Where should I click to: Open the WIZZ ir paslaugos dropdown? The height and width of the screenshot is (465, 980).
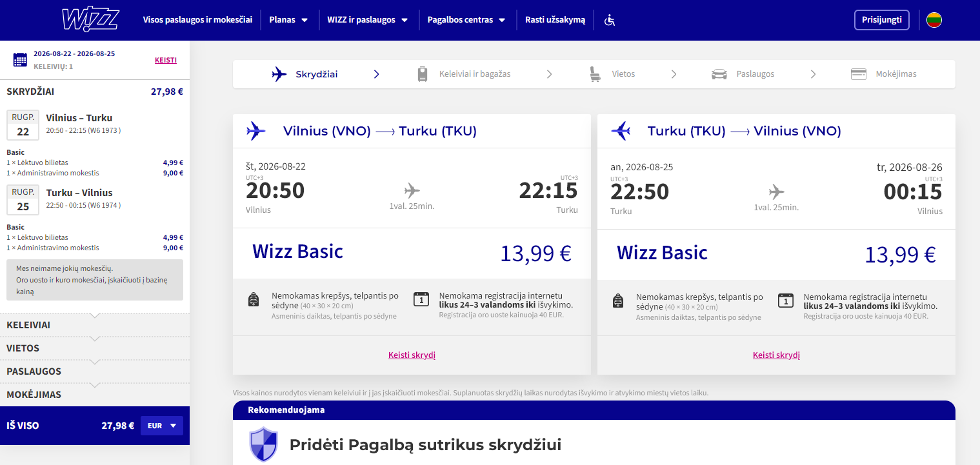368,20
